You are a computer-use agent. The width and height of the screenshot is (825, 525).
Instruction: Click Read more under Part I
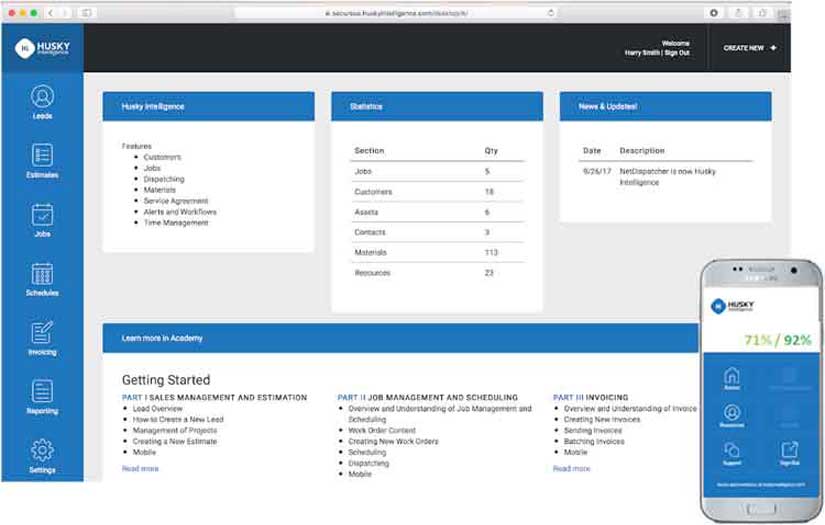[140, 468]
